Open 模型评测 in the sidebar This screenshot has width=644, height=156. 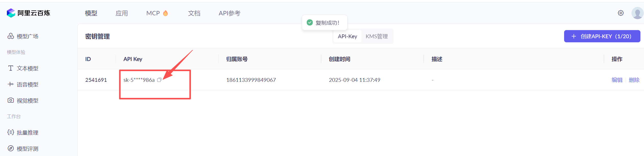(27, 149)
